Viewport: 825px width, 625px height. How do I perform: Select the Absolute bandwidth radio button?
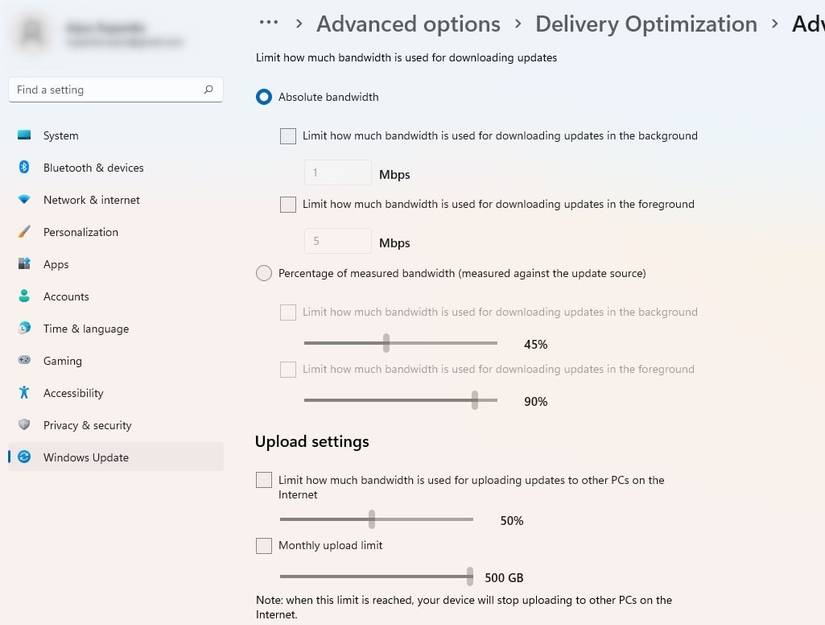coord(264,97)
